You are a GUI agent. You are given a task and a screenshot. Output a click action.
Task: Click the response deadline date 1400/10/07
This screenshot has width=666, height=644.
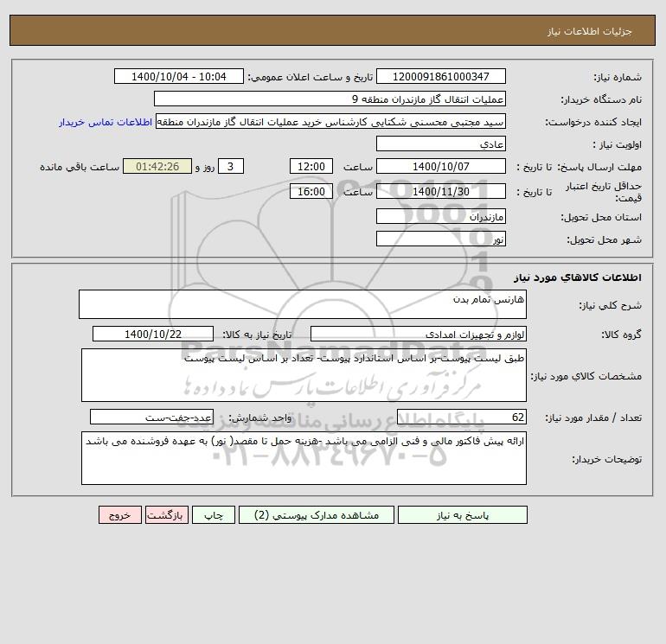click(x=441, y=167)
